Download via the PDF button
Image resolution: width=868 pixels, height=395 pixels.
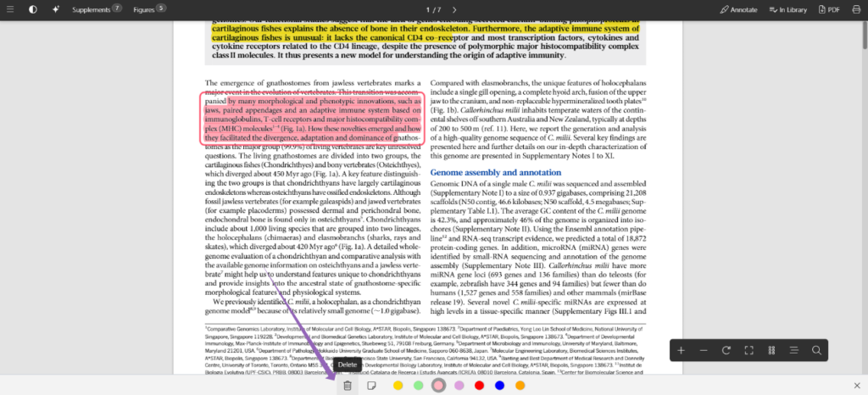[x=828, y=9]
